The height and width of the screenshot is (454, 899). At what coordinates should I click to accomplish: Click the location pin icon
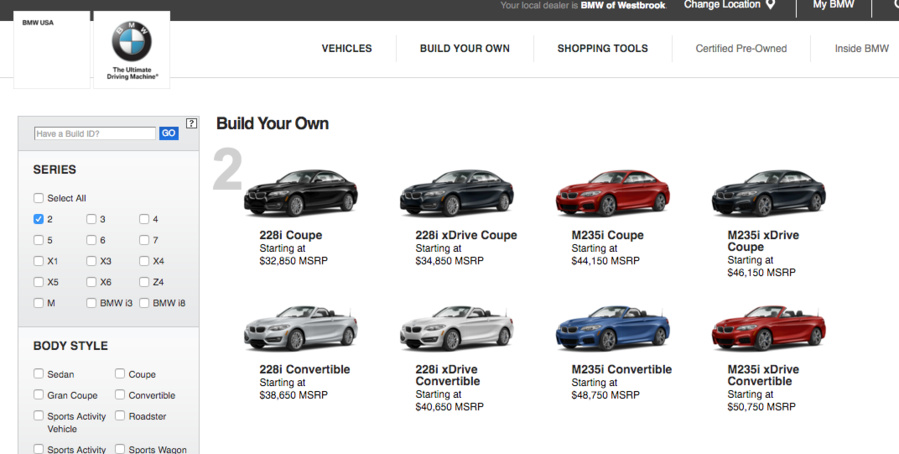click(771, 5)
